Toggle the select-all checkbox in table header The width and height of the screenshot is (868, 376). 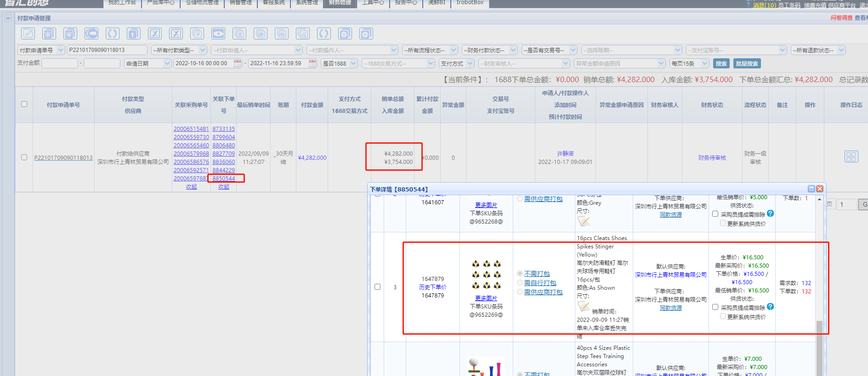coord(24,104)
